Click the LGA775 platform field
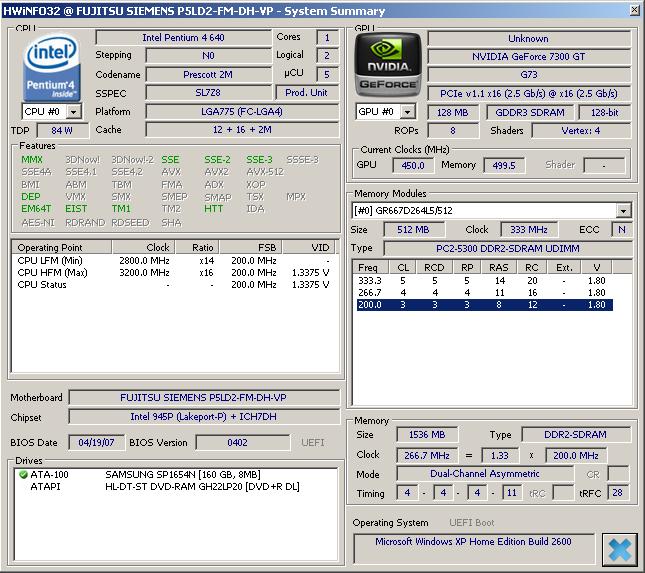 click(242, 111)
